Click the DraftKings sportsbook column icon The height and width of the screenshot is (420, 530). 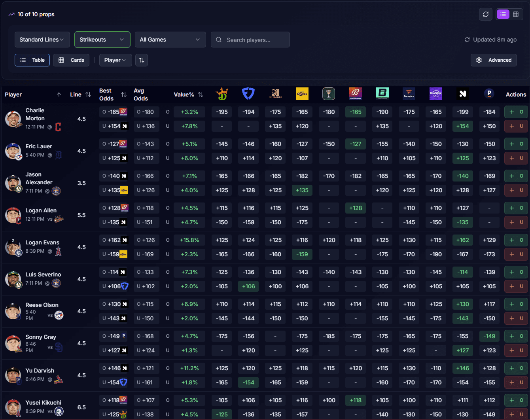pyautogui.click(x=222, y=94)
